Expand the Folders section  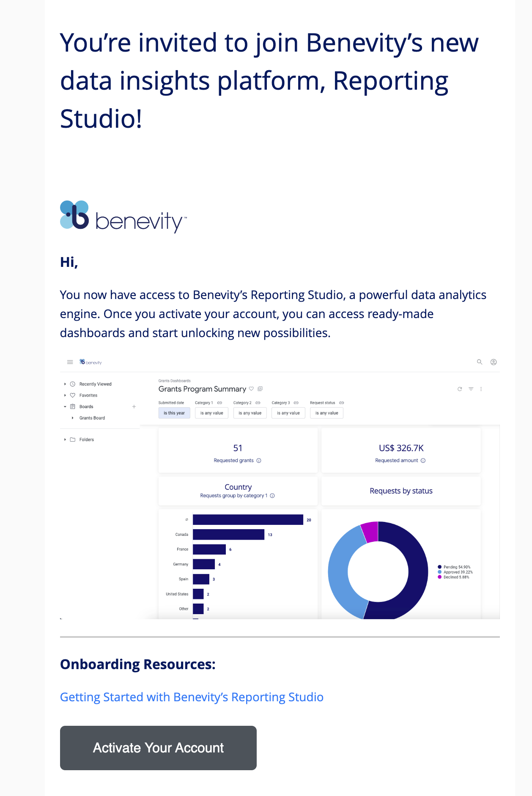pos(65,439)
